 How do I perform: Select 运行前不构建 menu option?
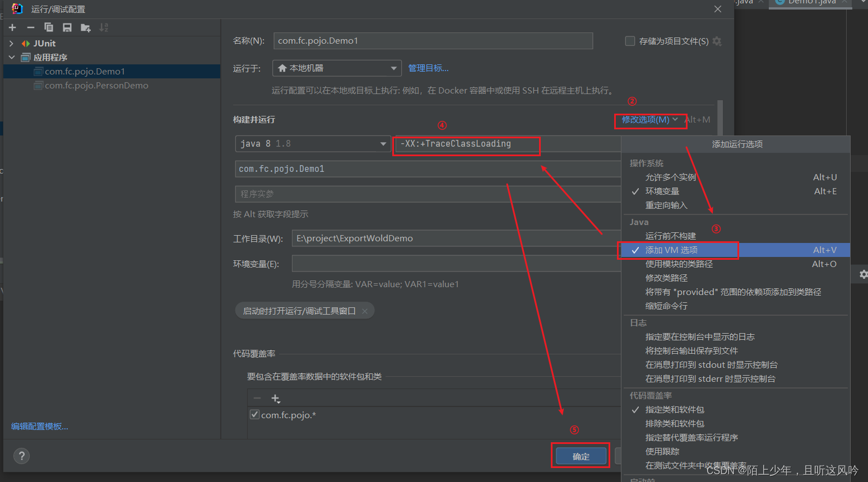736,236
